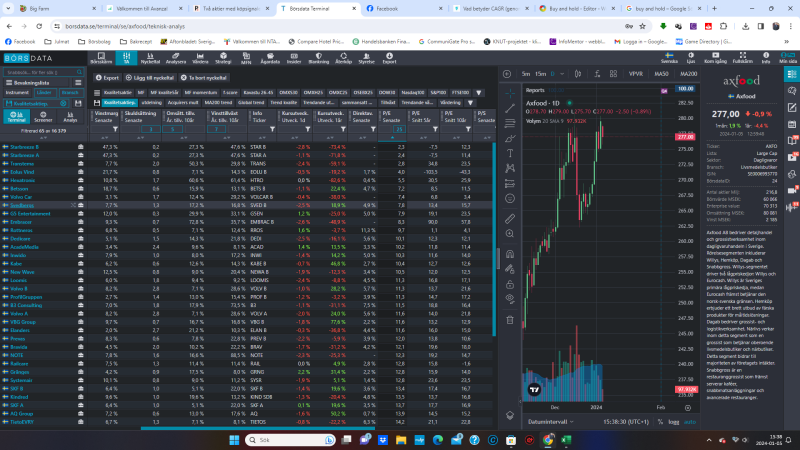Toggle percent scale on chart
The image size is (800, 450).
[660, 422]
